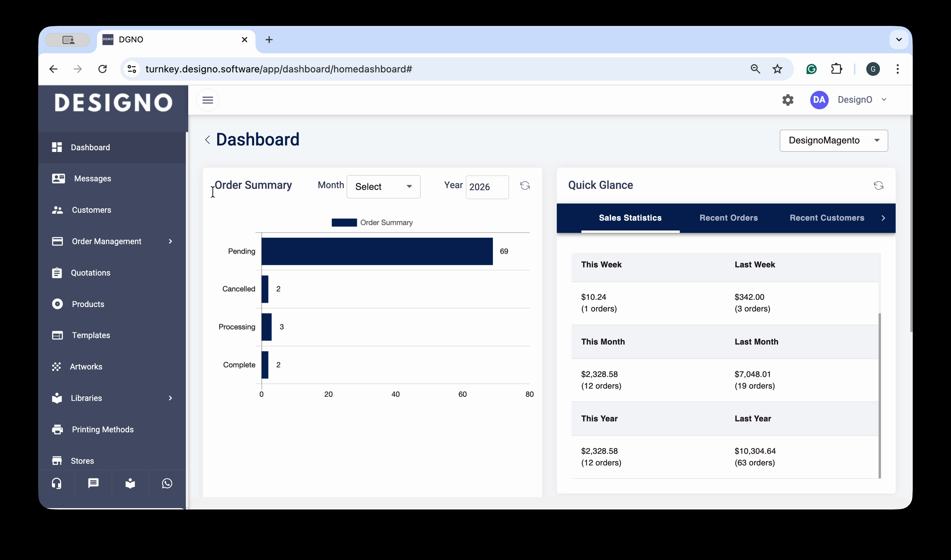951x560 pixels.
Task: Open the DesignoMagento store dropdown
Action: 833,140
